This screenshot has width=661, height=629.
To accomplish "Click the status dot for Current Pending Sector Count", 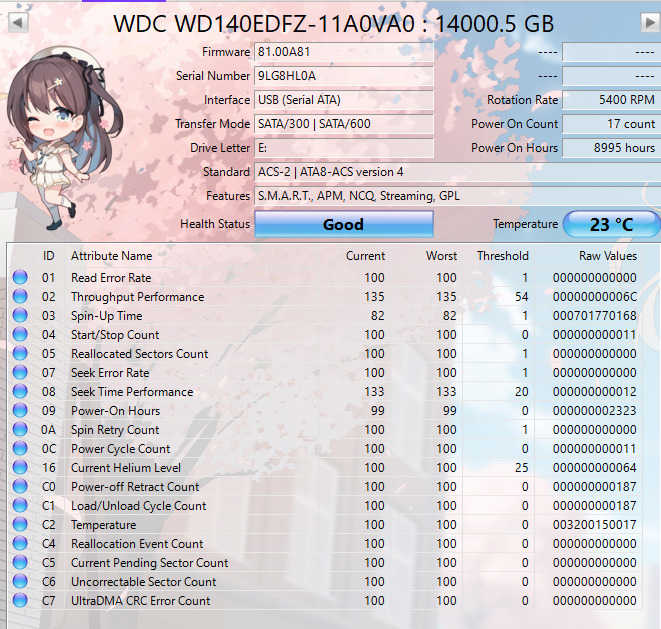I will pyautogui.click(x=20, y=562).
